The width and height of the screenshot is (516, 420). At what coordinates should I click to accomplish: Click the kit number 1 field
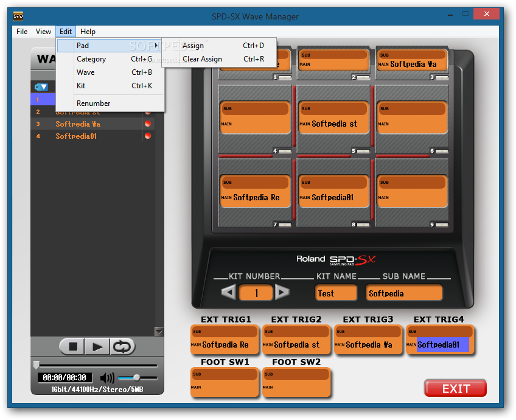click(x=256, y=293)
